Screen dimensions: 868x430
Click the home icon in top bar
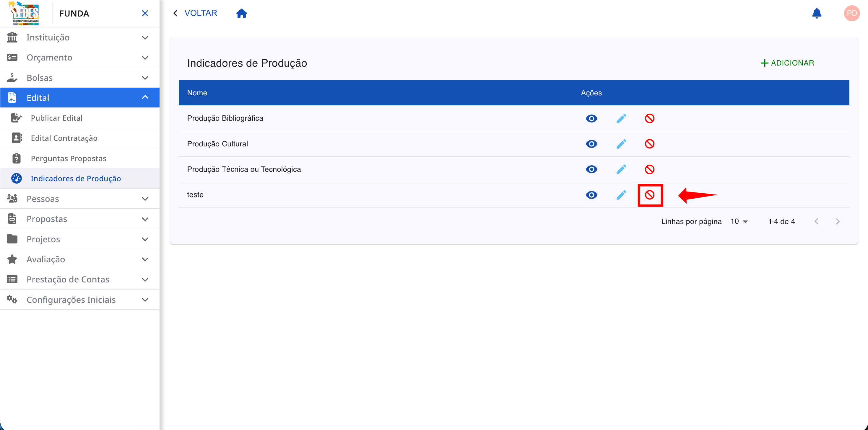242,13
